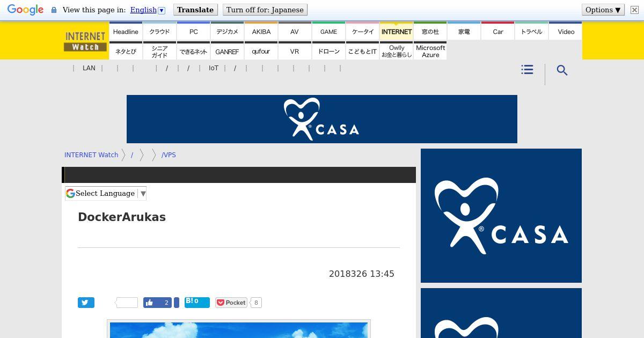
Task: Select the highlighted INTERNET tab
Action: [x=397, y=32]
